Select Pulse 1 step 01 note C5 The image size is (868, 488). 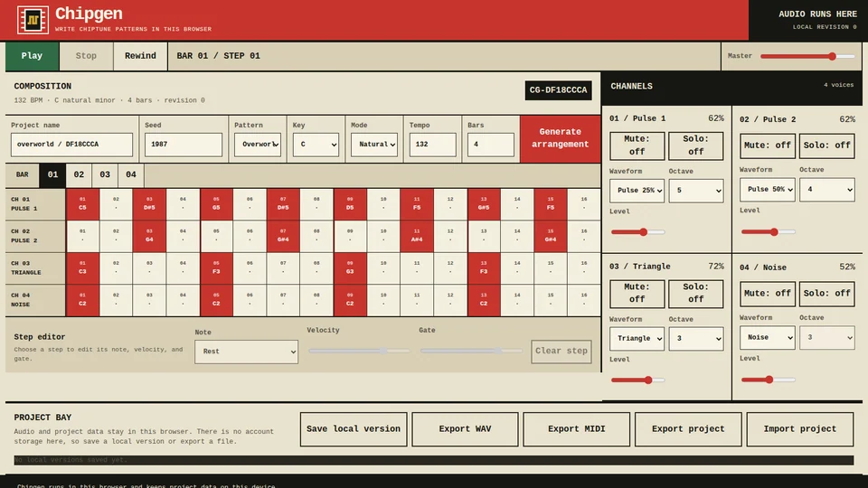[82, 203]
